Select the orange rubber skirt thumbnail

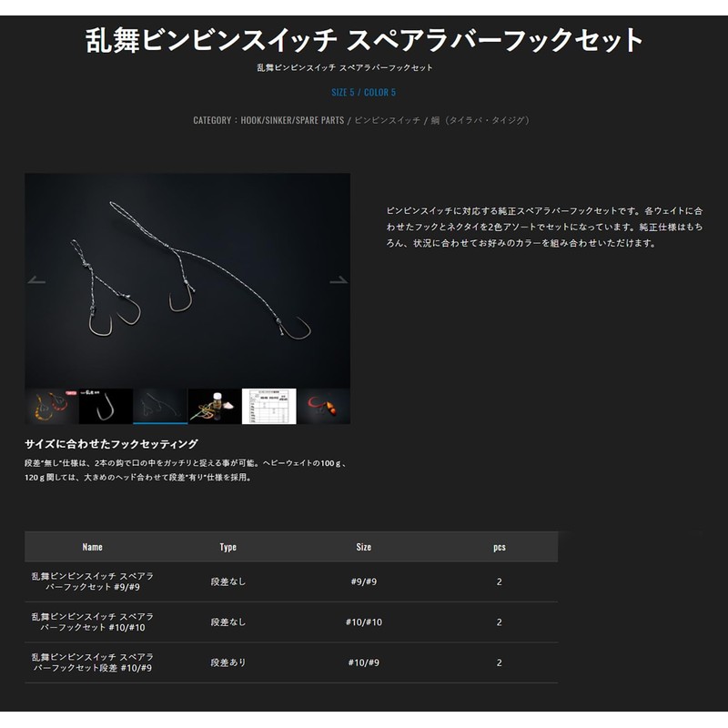[51, 406]
